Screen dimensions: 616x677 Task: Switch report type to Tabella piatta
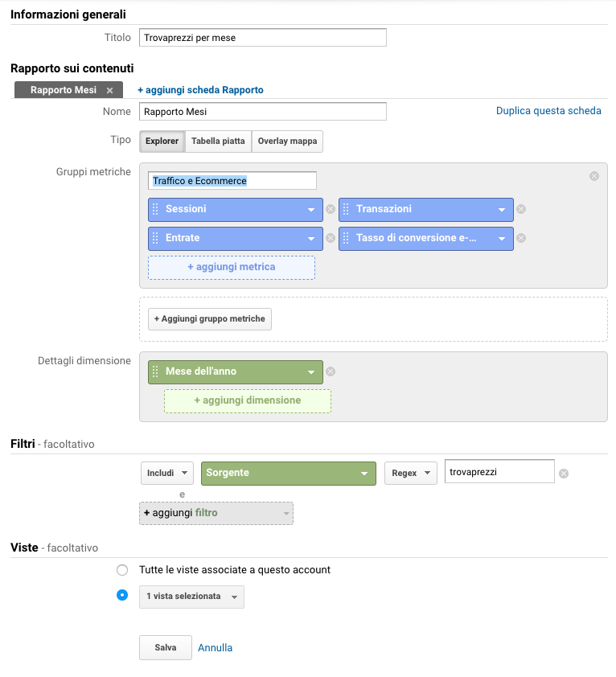pos(218,142)
